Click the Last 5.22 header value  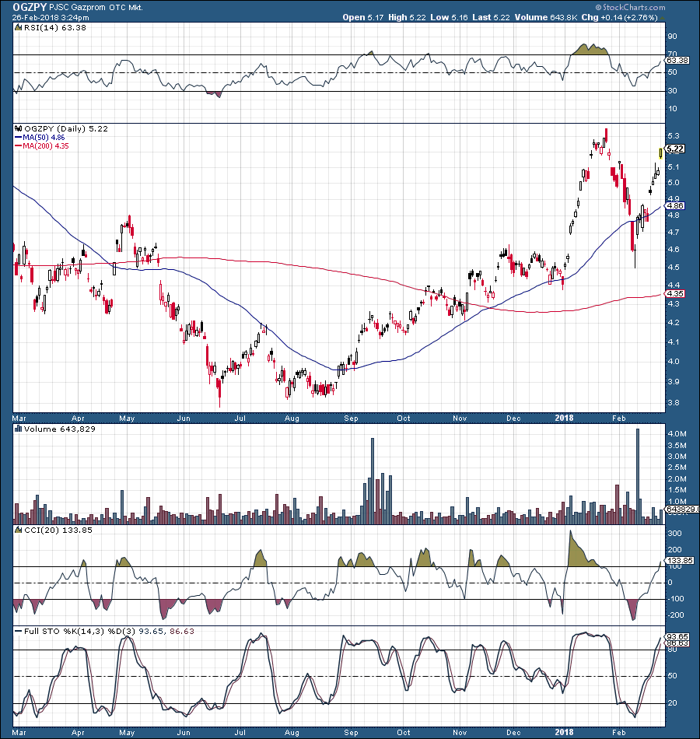(x=492, y=17)
